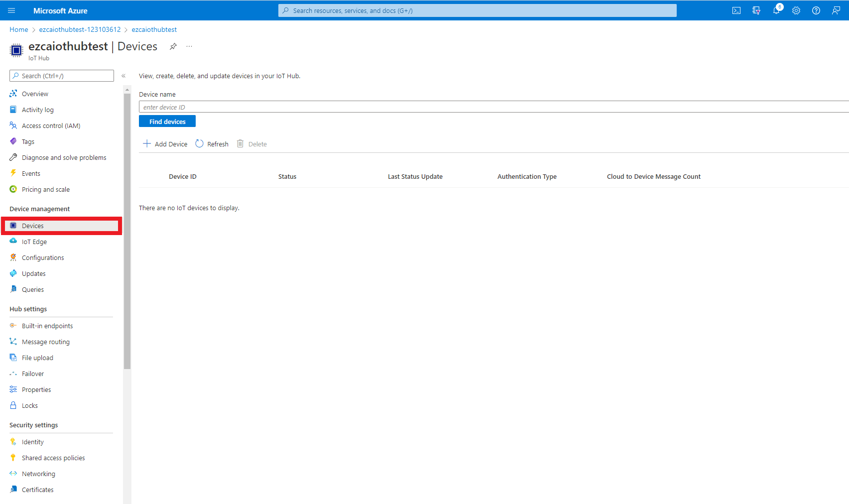The width and height of the screenshot is (849, 504).
Task: Open the Feedback icon in top bar
Action: click(x=836, y=10)
